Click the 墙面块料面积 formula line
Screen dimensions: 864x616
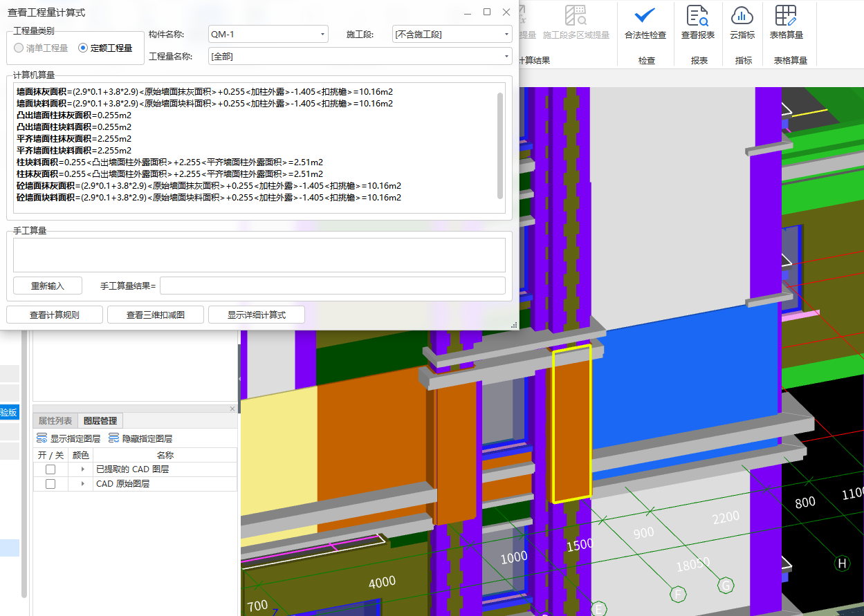(x=205, y=103)
